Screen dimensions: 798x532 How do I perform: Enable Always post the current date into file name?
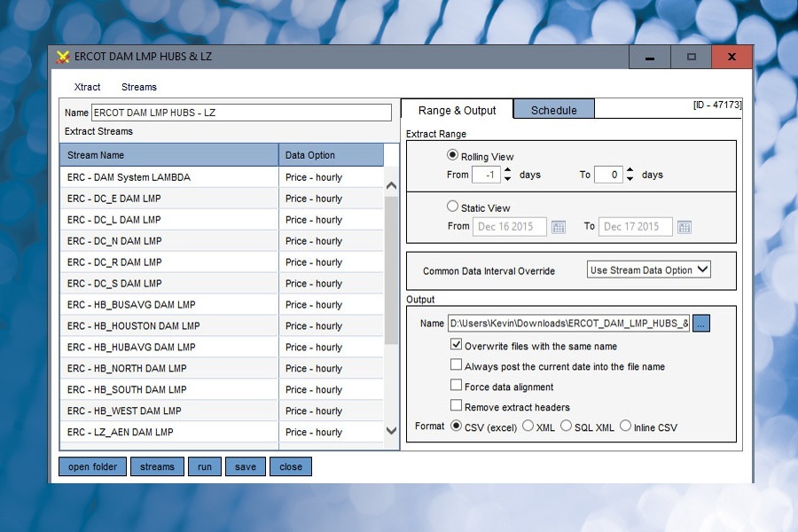pos(456,365)
